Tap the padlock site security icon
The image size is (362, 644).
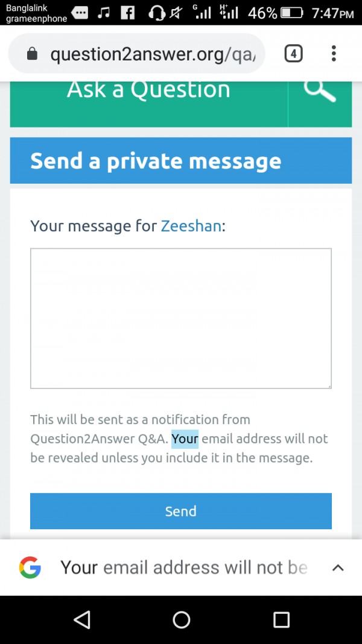pos(33,54)
